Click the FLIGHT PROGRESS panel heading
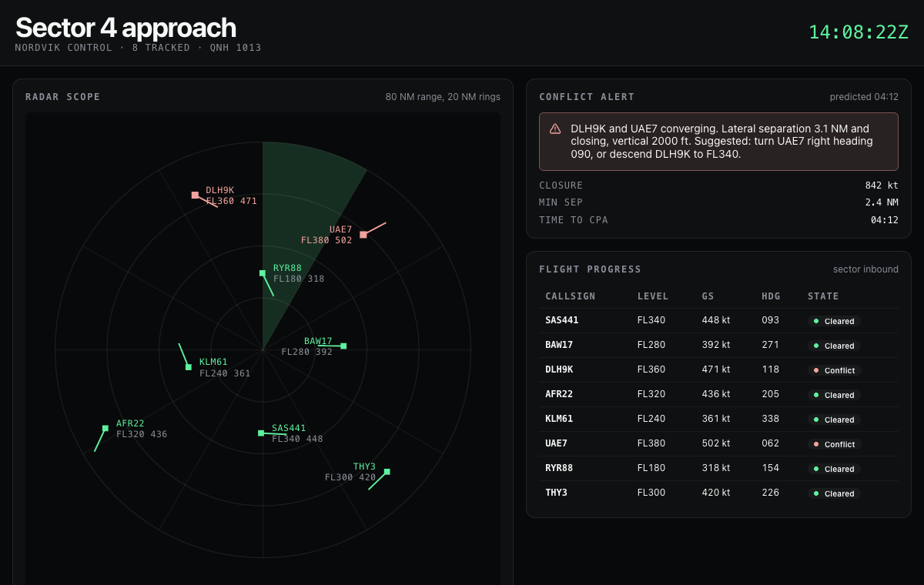This screenshot has width=924, height=585. [590, 269]
